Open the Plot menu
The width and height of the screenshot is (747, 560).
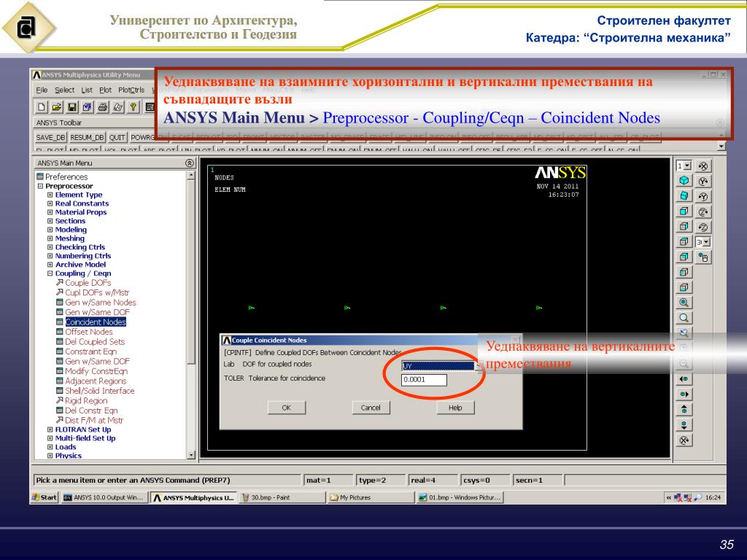point(105,90)
